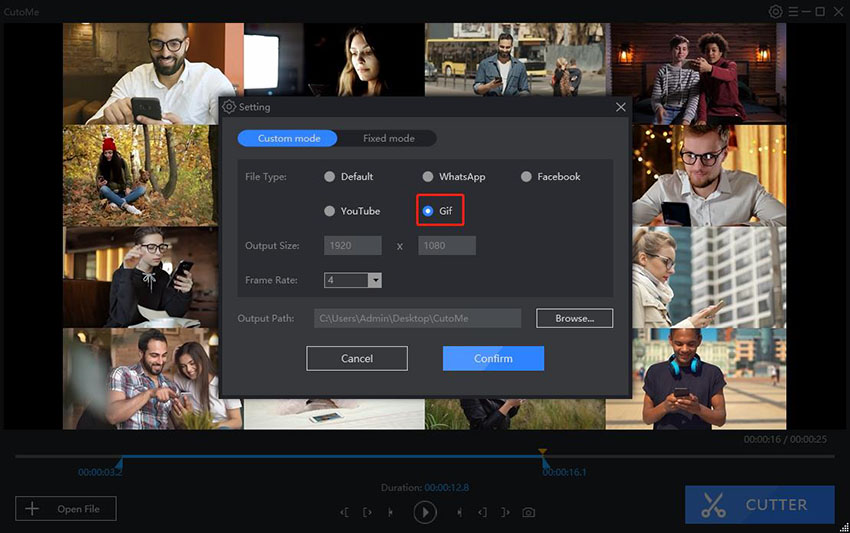Screen dimensions: 850x533
Task: Step to next frame right of play button
Action: pyautogui.click(x=460, y=512)
